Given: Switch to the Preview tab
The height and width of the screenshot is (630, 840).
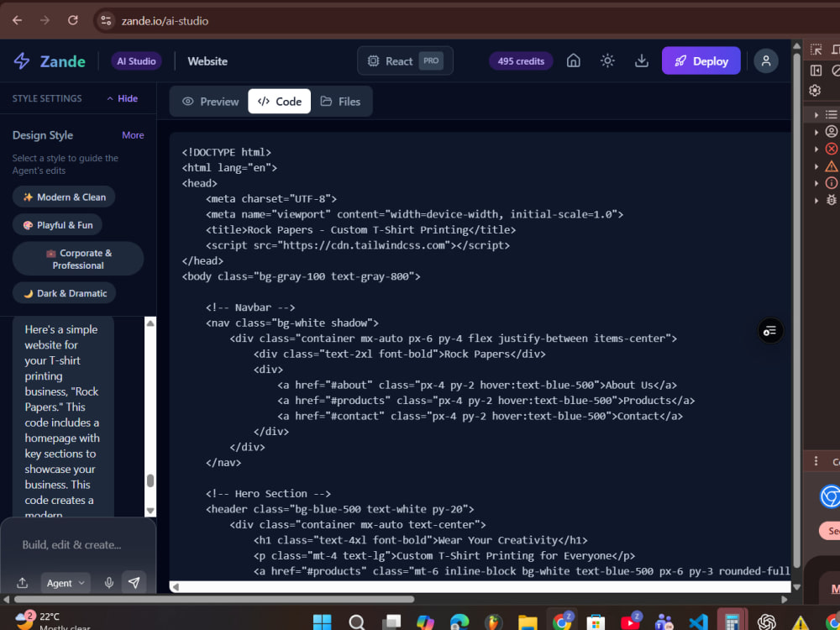Looking at the screenshot, I should [211, 102].
